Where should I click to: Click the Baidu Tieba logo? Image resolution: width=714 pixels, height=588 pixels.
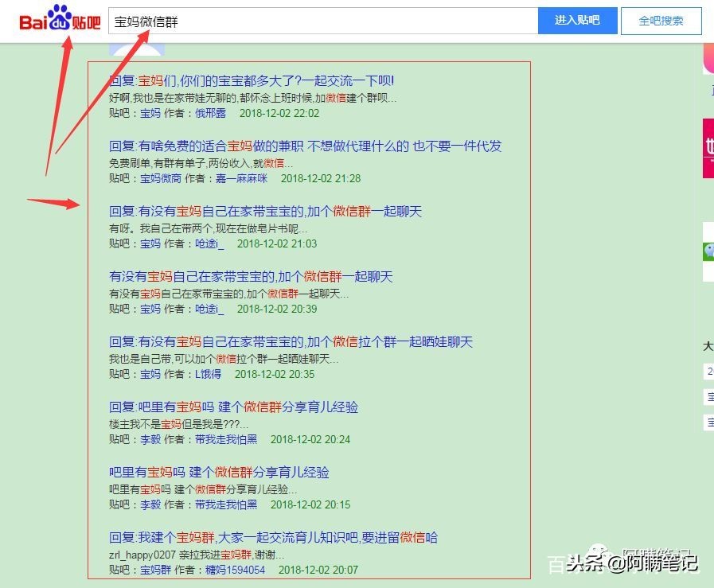coord(60,18)
